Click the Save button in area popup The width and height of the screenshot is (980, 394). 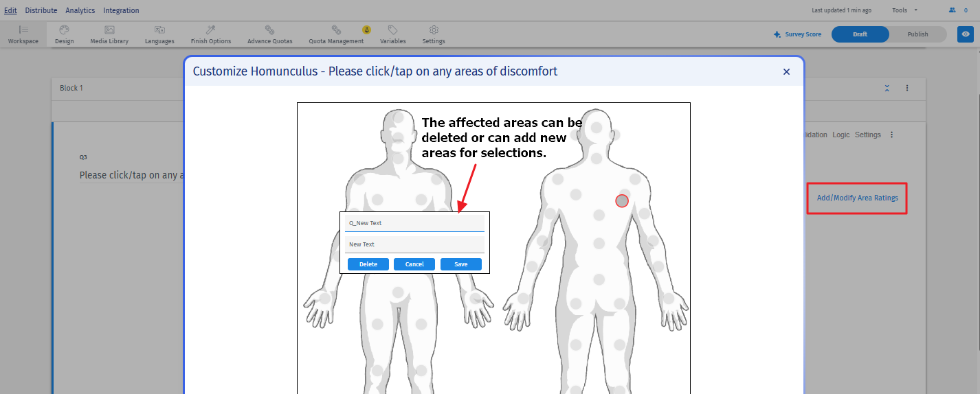[461, 264]
